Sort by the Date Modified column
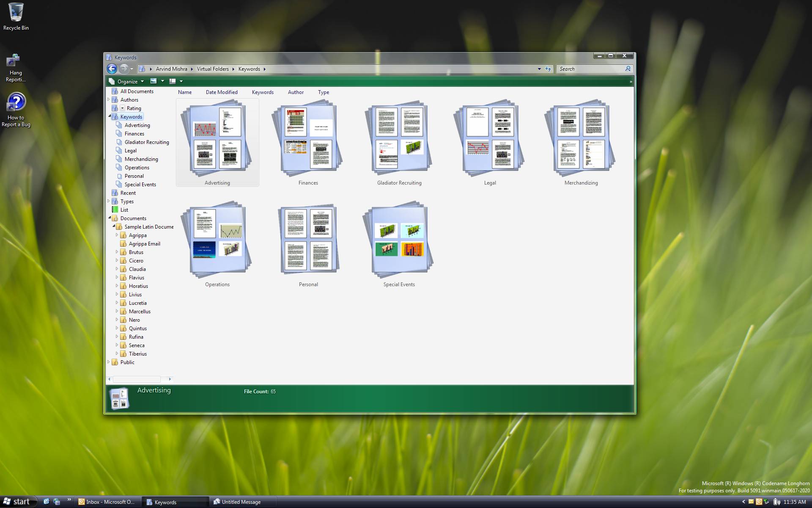This screenshot has width=812, height=508. click(222, 92)
